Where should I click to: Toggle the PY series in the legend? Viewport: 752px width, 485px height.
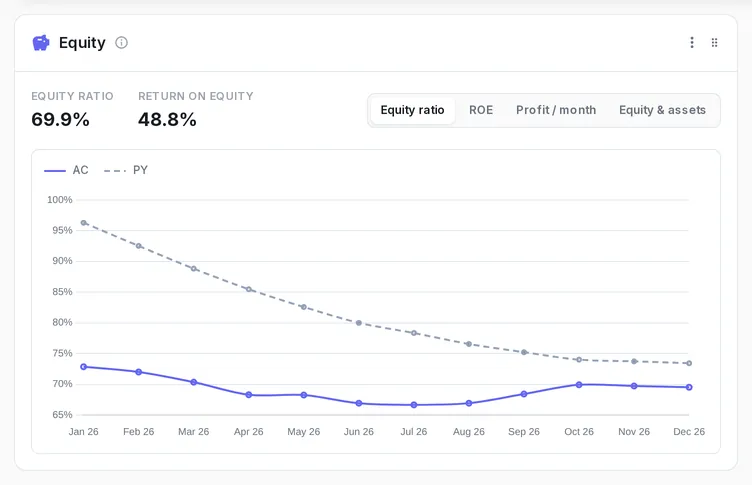(126, 170)
